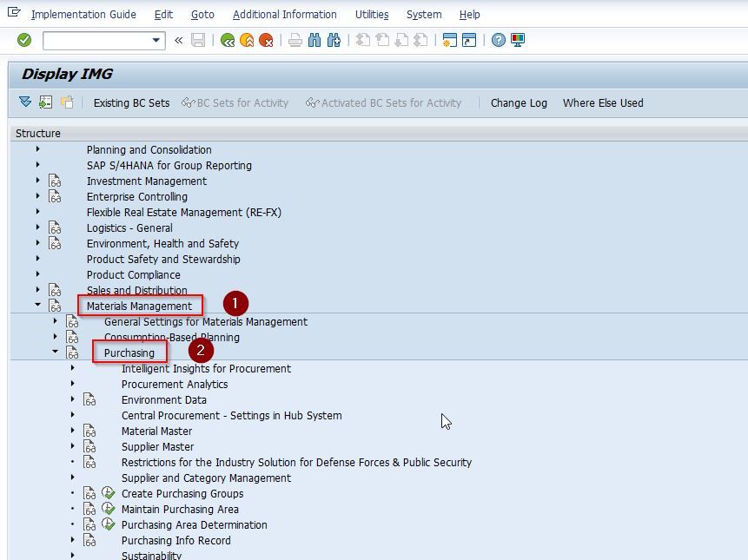Click the Find binoculars icon
Image resolution: width=748 pixels, height=560 pixels.
[314, 40]
